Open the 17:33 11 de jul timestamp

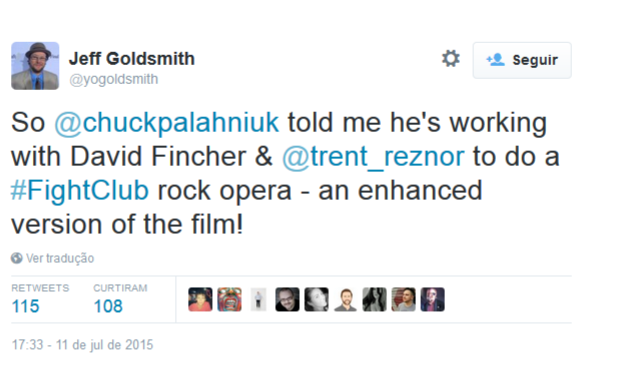[82, 345]
